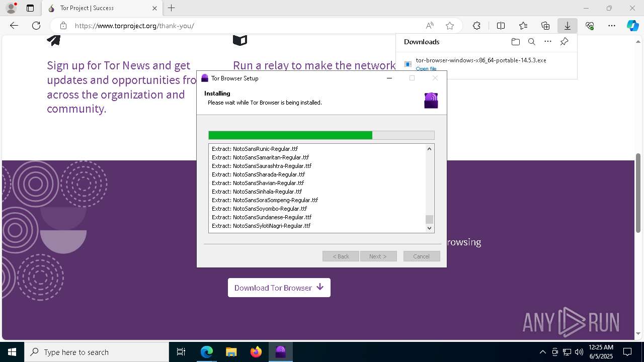Select NotoSansSinhala-Regular.ttf log line
This screenshot has height=362, width=644.
257,192
